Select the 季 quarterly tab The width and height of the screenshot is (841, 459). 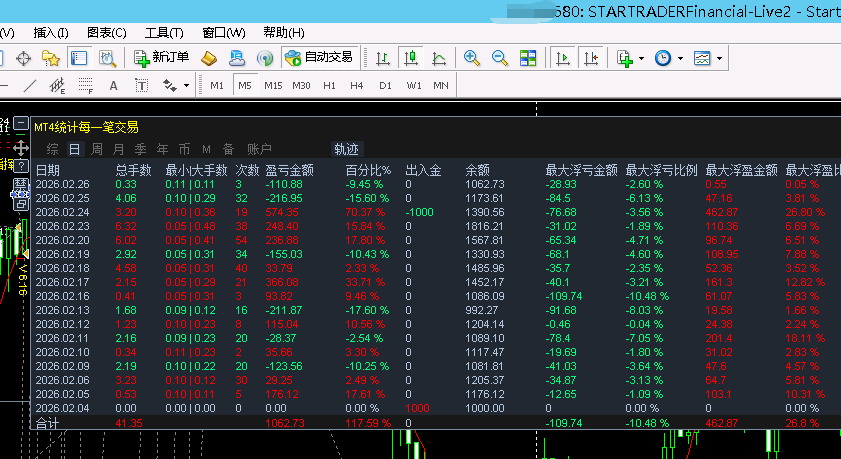click(x=141, y=149)
